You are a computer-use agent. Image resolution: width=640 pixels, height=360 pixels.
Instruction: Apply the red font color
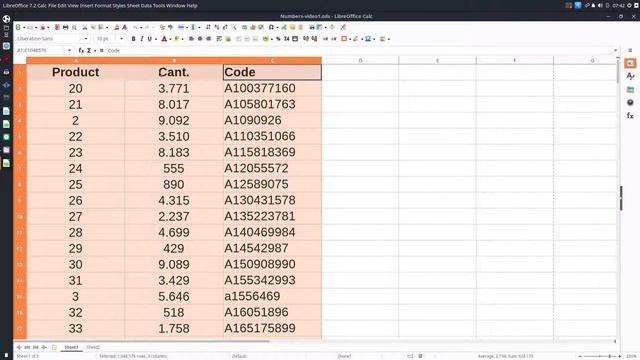coord(164,39)
